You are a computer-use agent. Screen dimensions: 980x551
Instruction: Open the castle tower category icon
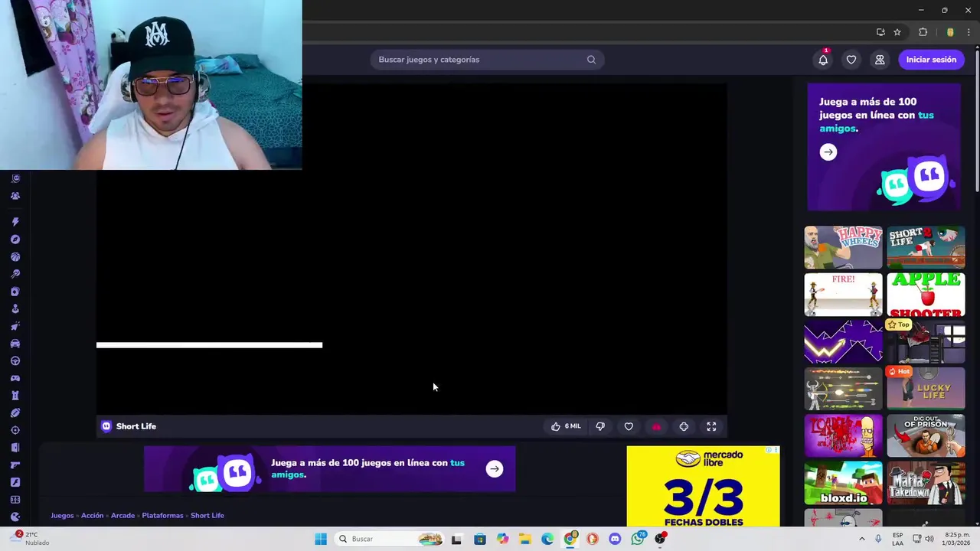coord(15,396)
